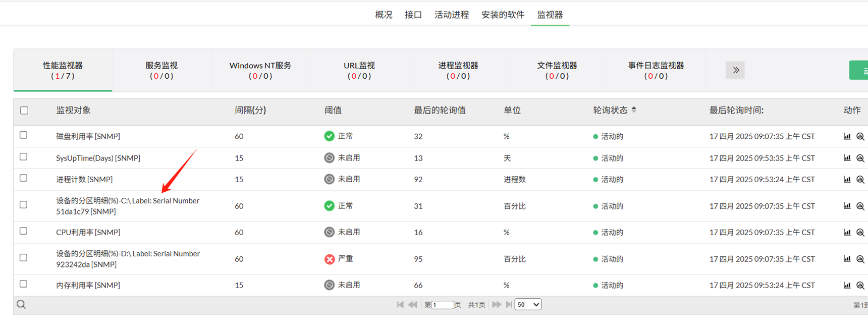Open 磁盘利用率 [SNMP] monitor link

click(88, 136)
